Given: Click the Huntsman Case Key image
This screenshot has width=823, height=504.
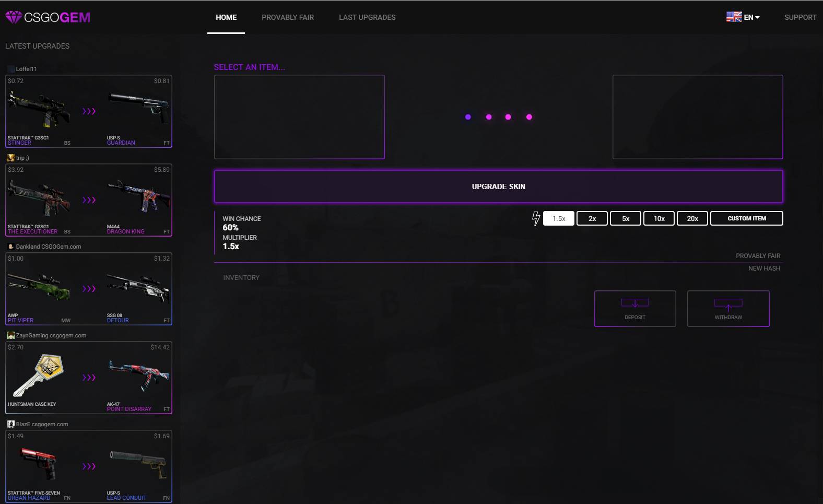Looking at the screenshot, I should [x=38, y=376].
